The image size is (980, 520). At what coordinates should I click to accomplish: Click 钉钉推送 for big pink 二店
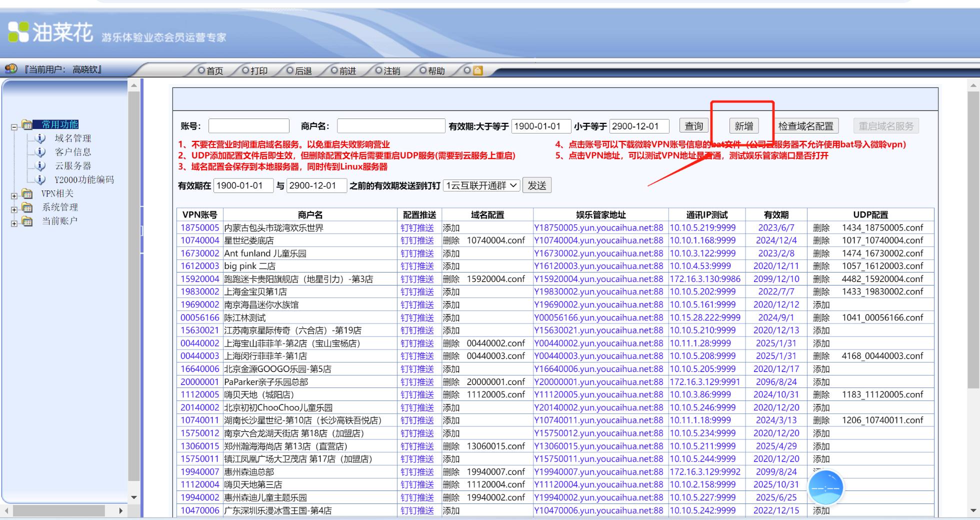click(417, 266)
